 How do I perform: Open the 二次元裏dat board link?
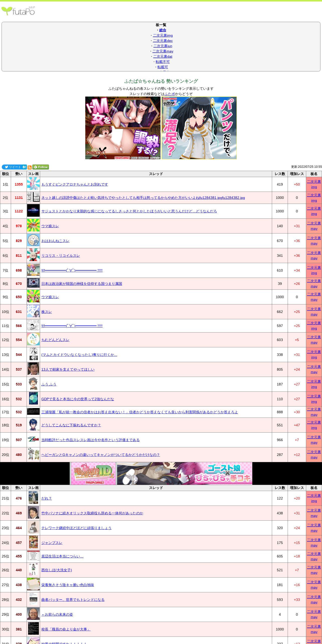163,56
